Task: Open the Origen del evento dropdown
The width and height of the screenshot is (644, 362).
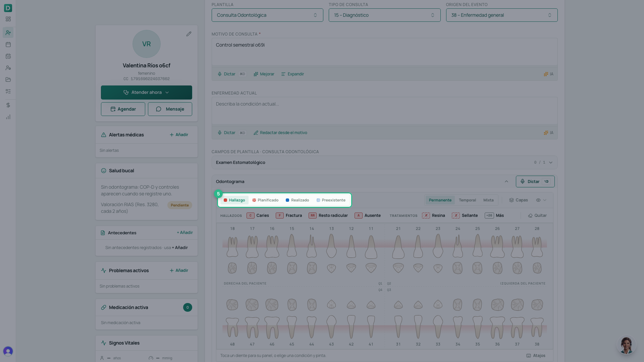Action: (x=501, y=15)
